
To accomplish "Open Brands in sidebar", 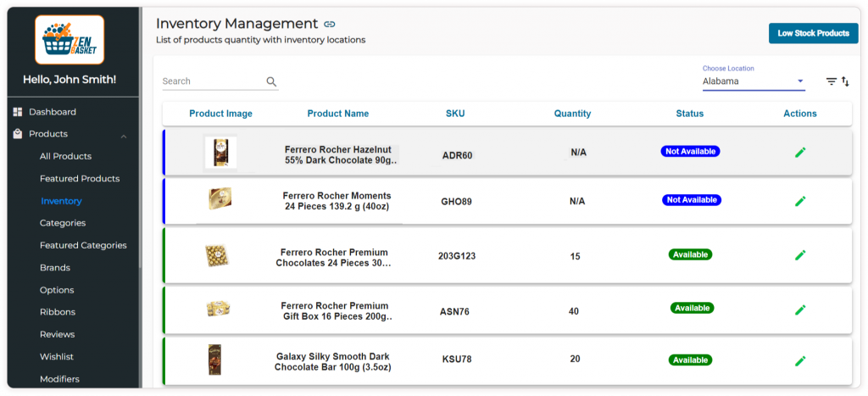I will [x=55, y=267].
